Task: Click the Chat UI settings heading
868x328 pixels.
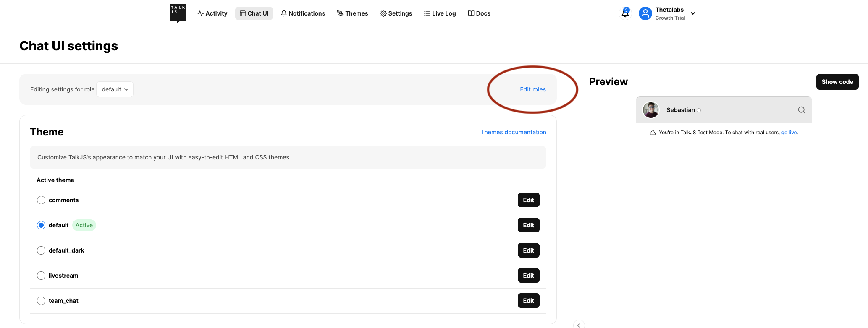Action: [69, 46]
